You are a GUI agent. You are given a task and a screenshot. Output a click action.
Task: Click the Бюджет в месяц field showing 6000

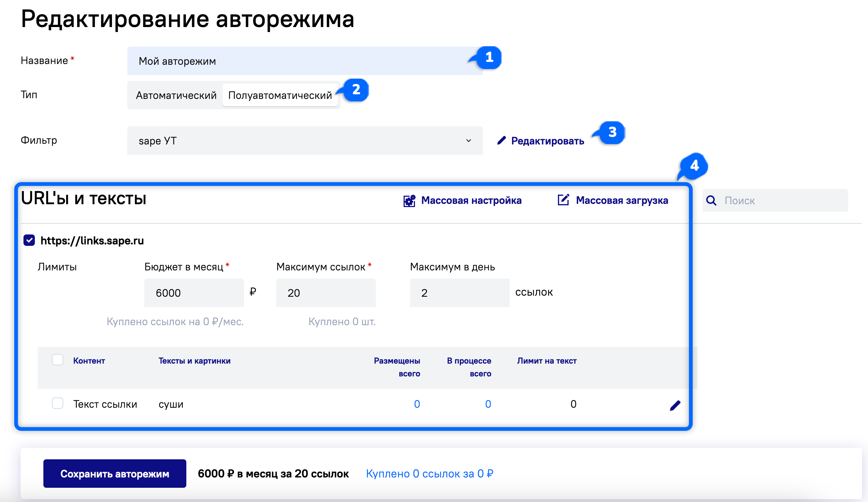pyautogui.click(x=194, y=293)
